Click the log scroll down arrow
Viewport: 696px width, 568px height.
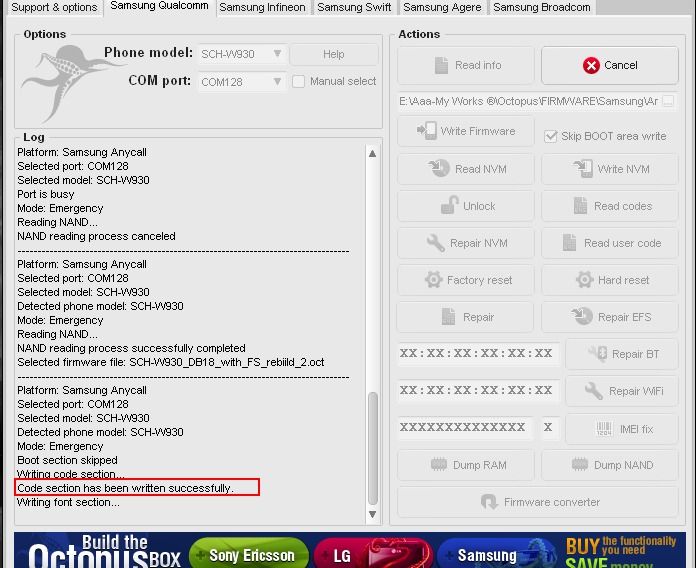[372, 514]
